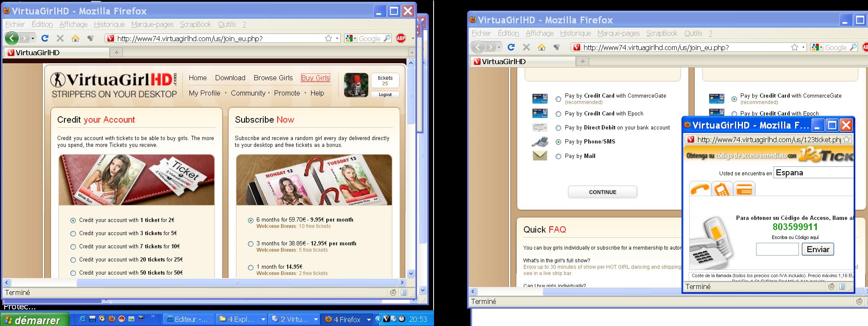Select 3 months for 38.85€ subscription
Screen dimensions: 868x326
click(x=250, y=244)
